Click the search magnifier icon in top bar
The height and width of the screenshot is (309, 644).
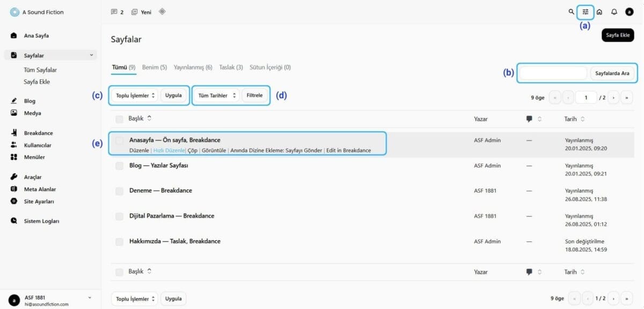pyautogui.click(x=572, y=12)
